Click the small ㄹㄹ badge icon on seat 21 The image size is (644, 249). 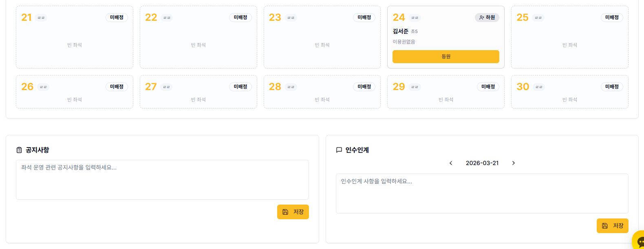click(40, 18)
